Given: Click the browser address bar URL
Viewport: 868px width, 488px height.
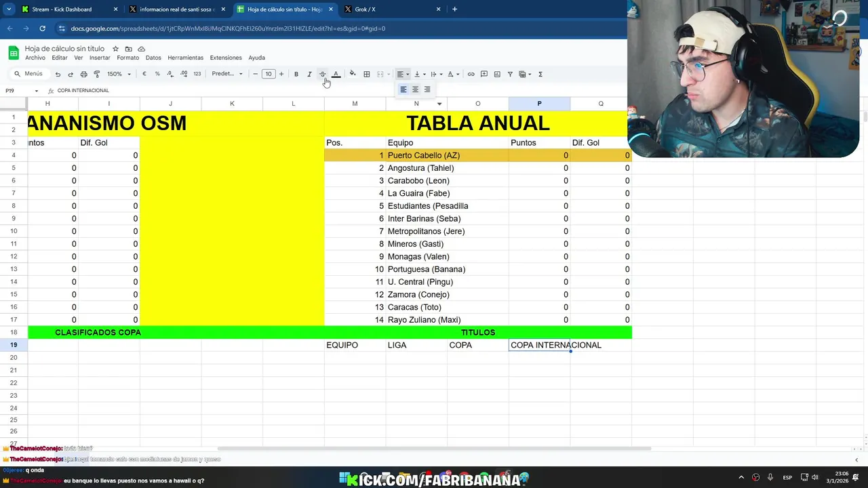Looking at the screenshot, I should [x=228, y=28].
